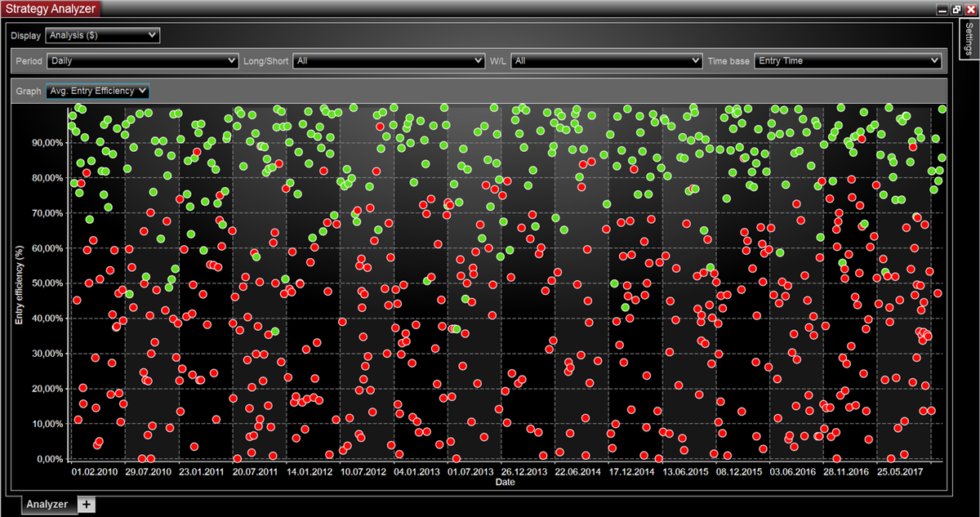Close the Strategy Analyzer window

point(969,9)
